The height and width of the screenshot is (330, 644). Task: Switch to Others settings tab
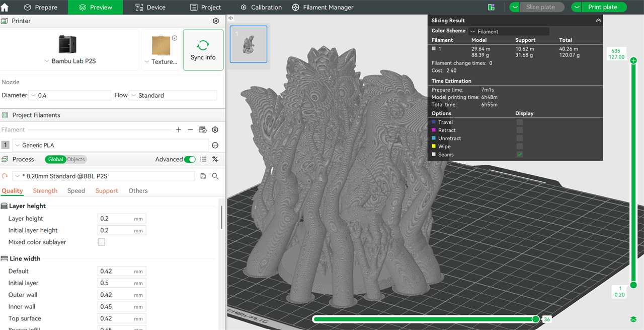(x=138, y=191)
